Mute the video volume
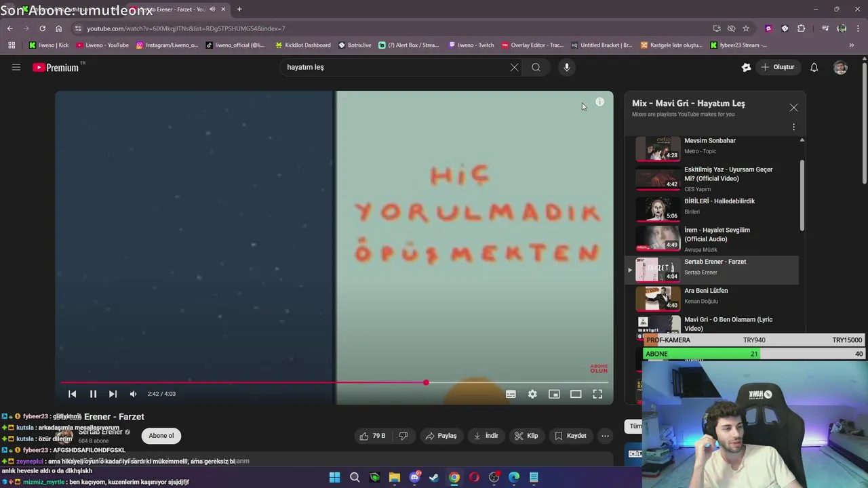The width and height of the screenshot is (868, 488). click(133, 394)
